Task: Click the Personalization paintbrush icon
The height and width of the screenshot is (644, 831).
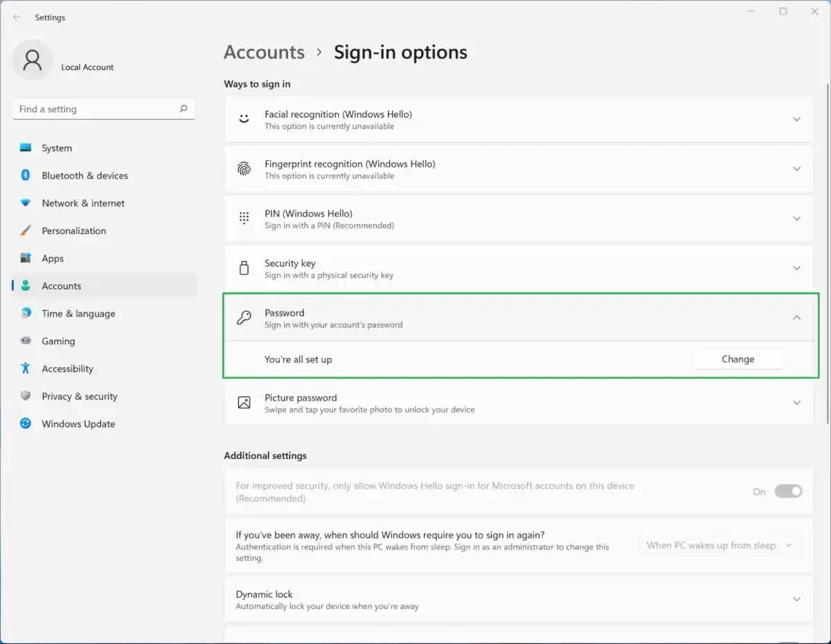Action: click(26, 231)
